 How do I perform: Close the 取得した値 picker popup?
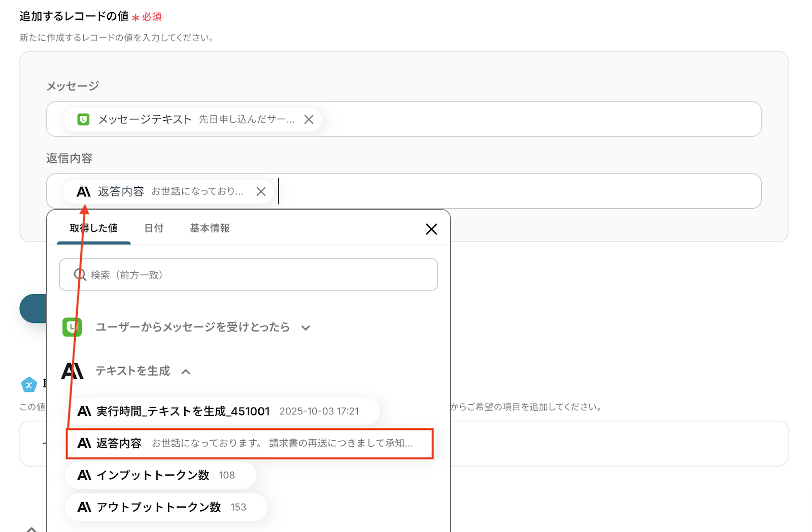431,229
